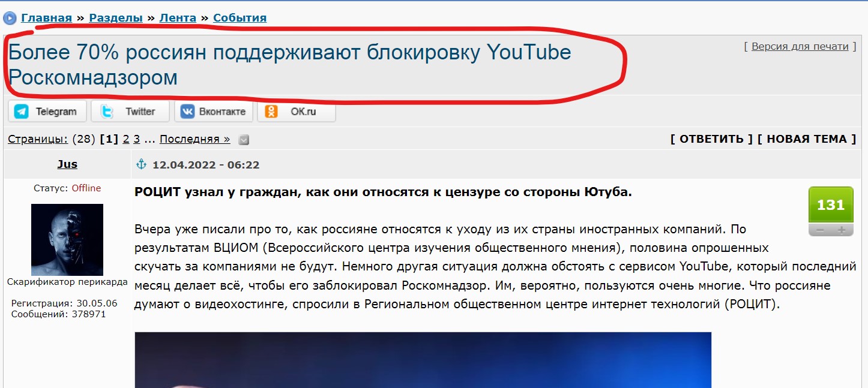Click the Jus user avatar image
The height and width of the screenshot is (388, 868).
[67, 240]
